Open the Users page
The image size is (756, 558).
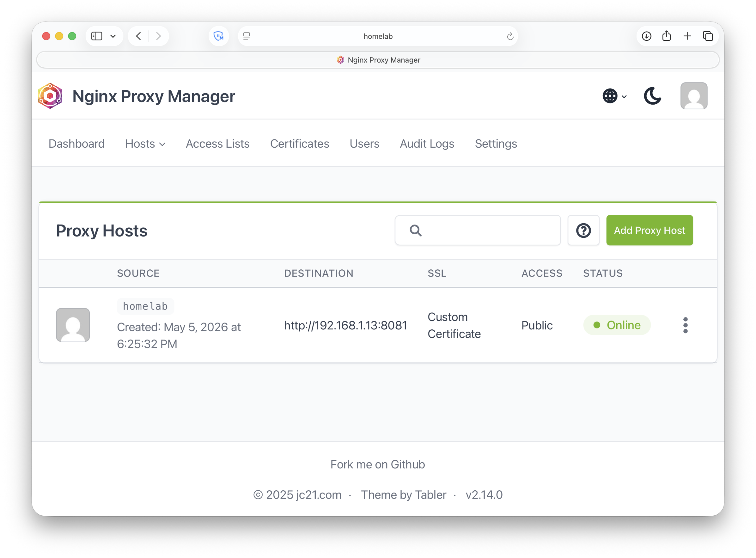(x=365, y=144)
